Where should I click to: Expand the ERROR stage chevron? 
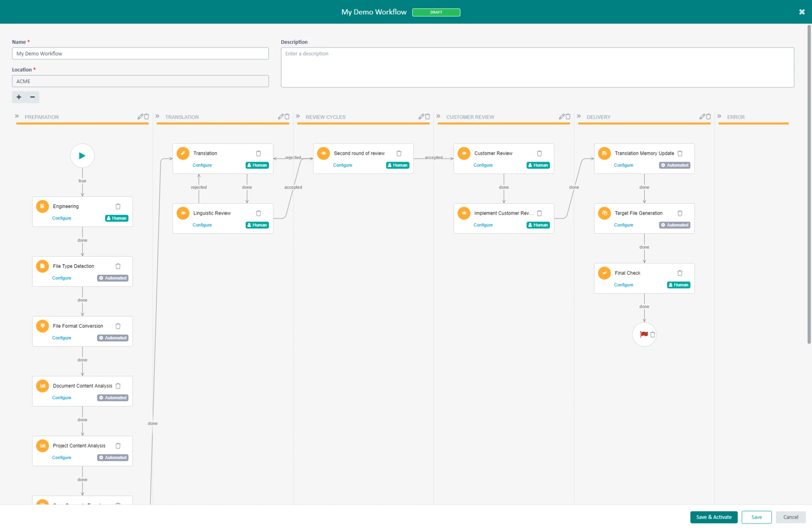coord(719,117)
